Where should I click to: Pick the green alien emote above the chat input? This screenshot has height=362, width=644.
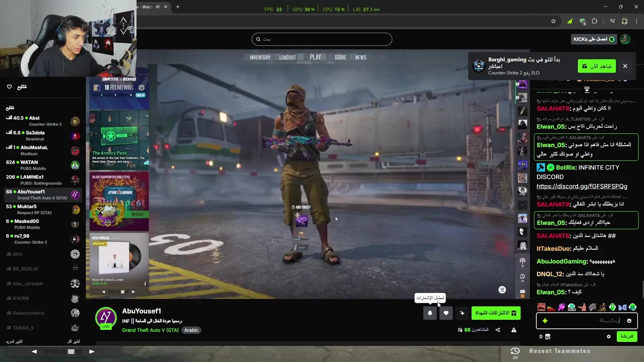tap(612, 307)
